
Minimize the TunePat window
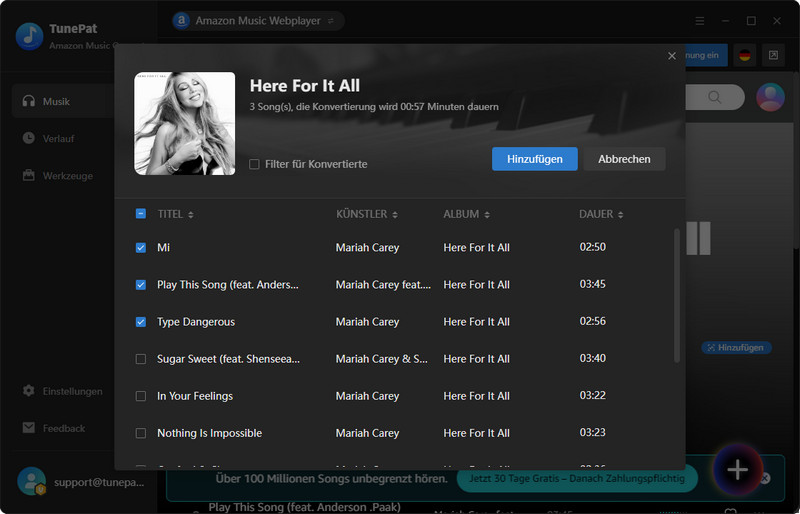point(725,21)
